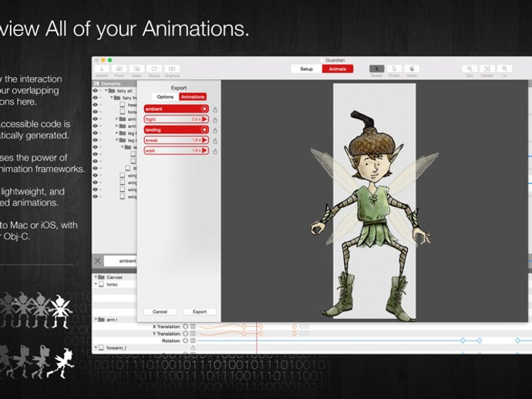
Task: Bring element to Front toolbar icon
Action: pyautogui.click(x=119, y=69)
